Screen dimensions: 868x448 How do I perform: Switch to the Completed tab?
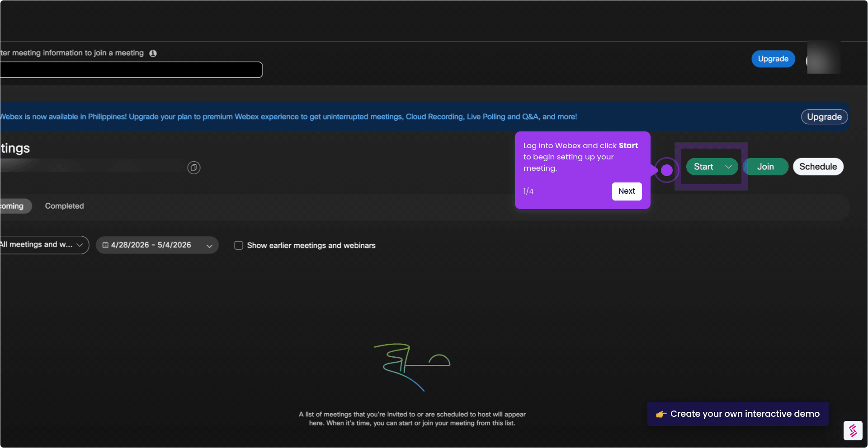point(64,206)
